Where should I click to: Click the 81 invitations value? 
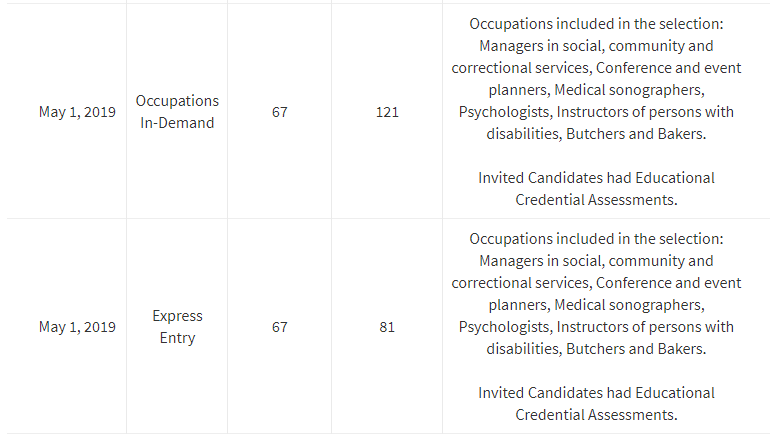[387, 327]
